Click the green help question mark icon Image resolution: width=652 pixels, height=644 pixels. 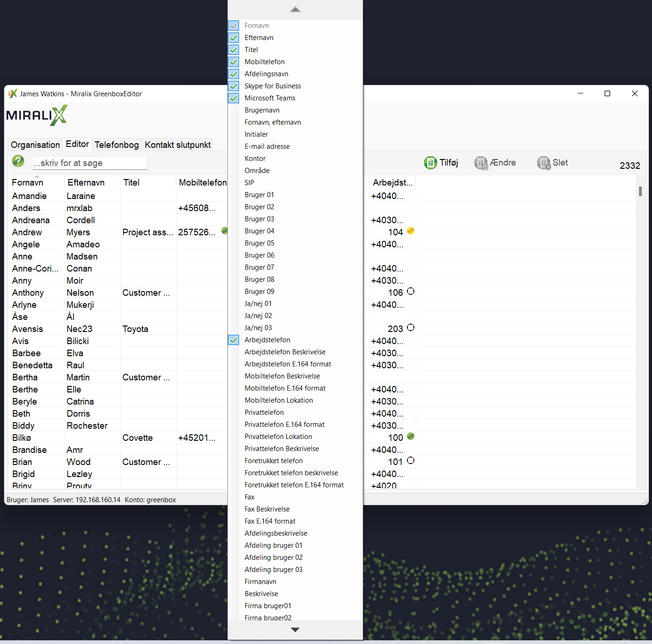(x=18, y=161)
